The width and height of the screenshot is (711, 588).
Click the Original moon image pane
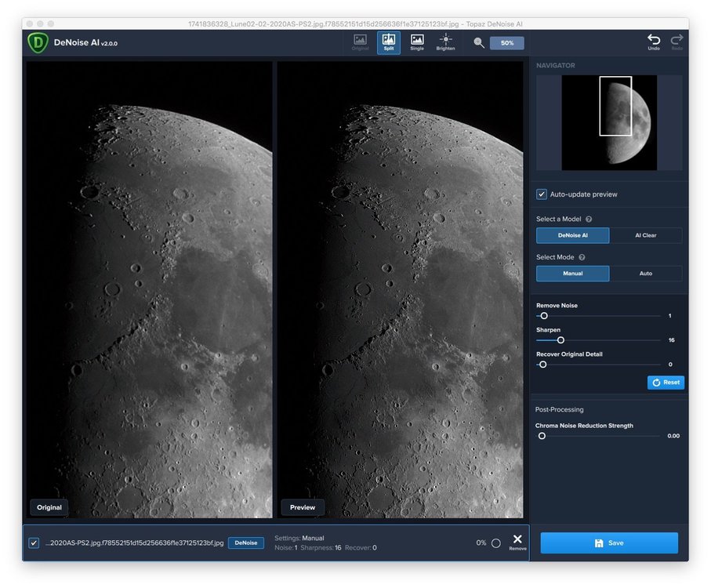click(x=149, y=290)
